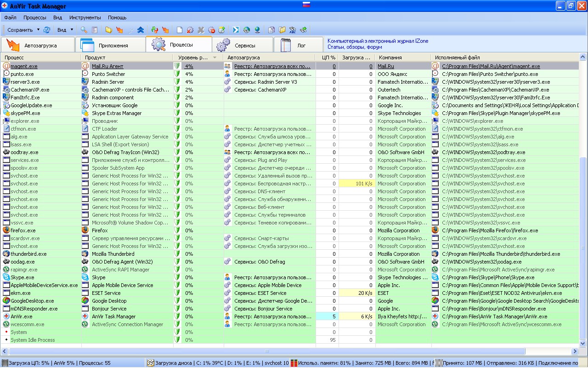Open the Файл menu
The image size is (588, 368).
coord(11,17)
